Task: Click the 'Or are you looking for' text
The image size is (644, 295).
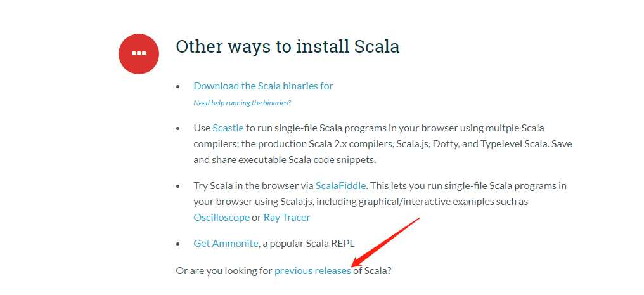Action: click(x=224, y=270)
